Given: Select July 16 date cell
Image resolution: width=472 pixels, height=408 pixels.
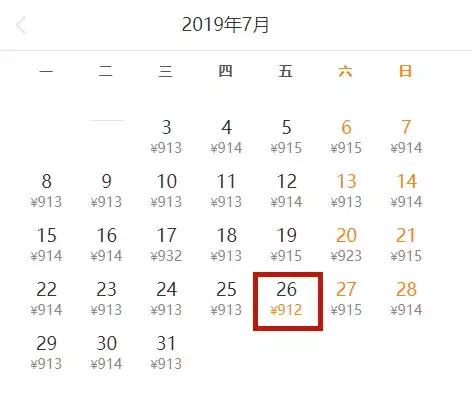Looking at the screenshot, I should coord(106,245).
